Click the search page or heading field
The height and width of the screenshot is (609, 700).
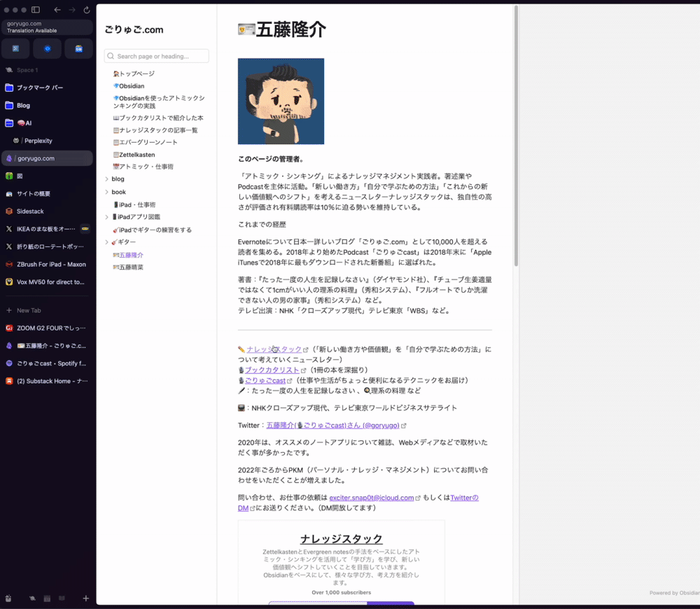157,55
